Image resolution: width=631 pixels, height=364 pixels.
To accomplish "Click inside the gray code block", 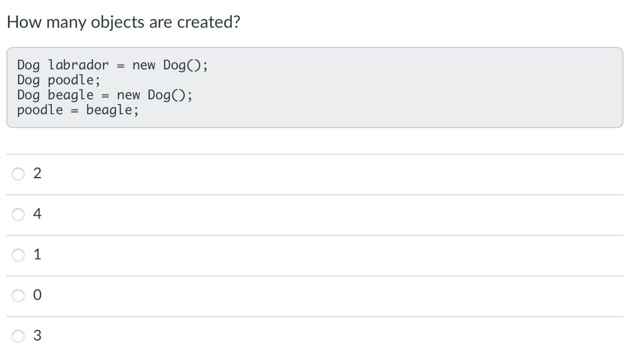I will pyautogui.click(x=315, y=87).
